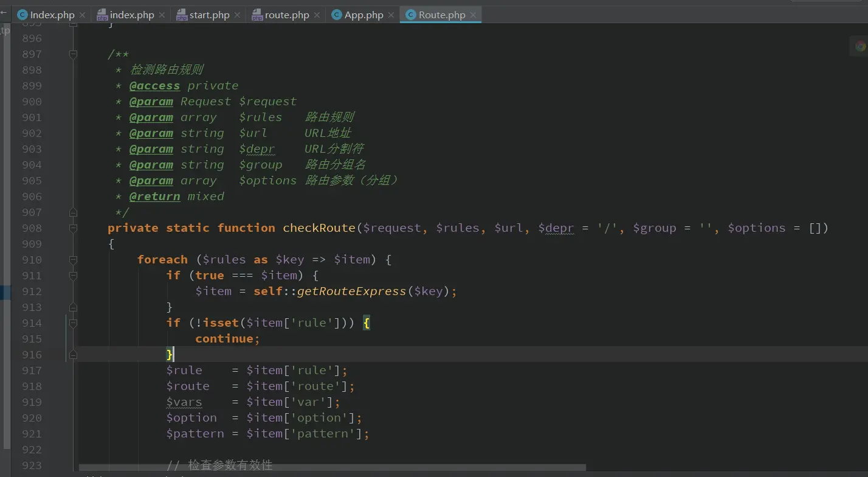Collapse the foreach block at line 910
Screen dimensions: 868x477
pos(74,260)
